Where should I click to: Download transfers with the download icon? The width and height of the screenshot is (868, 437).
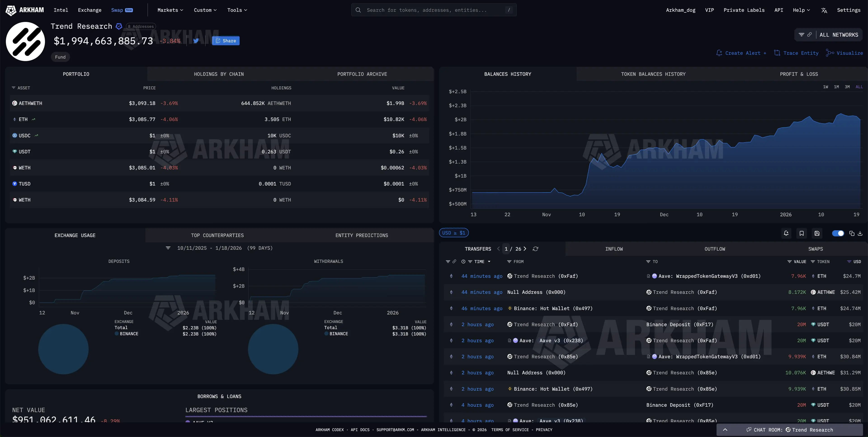click(x=860, y=233)
